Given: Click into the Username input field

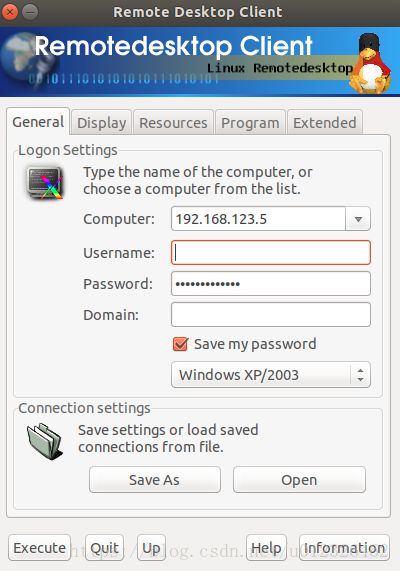Looking at the screenshot, I should coord(271,252).
